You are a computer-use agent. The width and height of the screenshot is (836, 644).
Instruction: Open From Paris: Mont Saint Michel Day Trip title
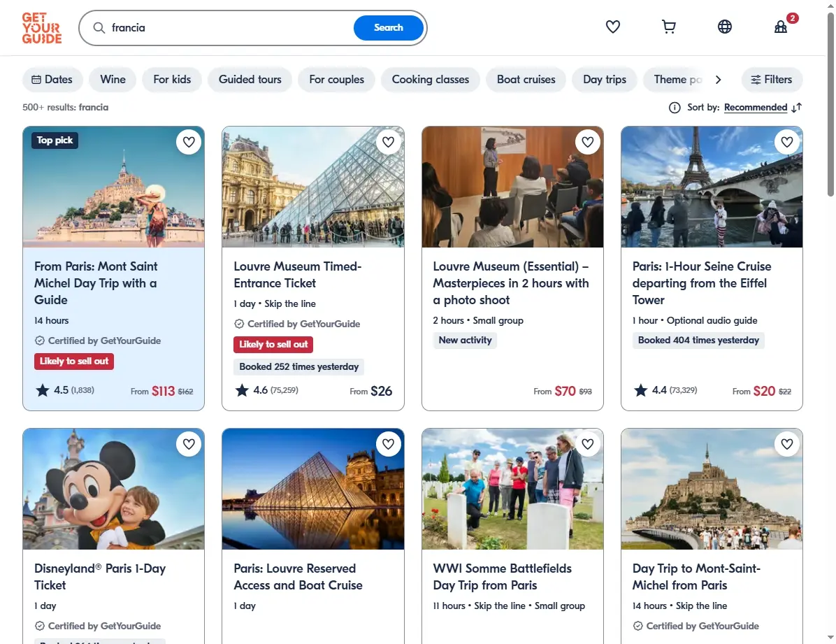click(x=96, y=282)
